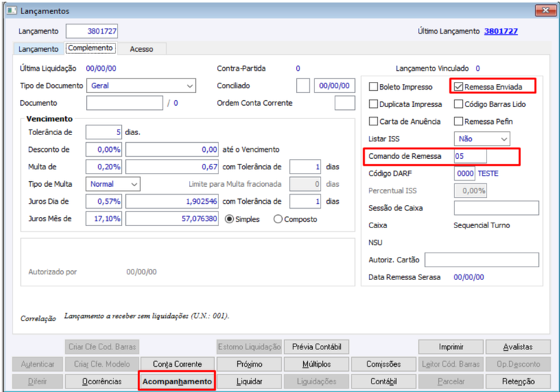Tick the Carta de Anuência checkbox

coord(373,121)
